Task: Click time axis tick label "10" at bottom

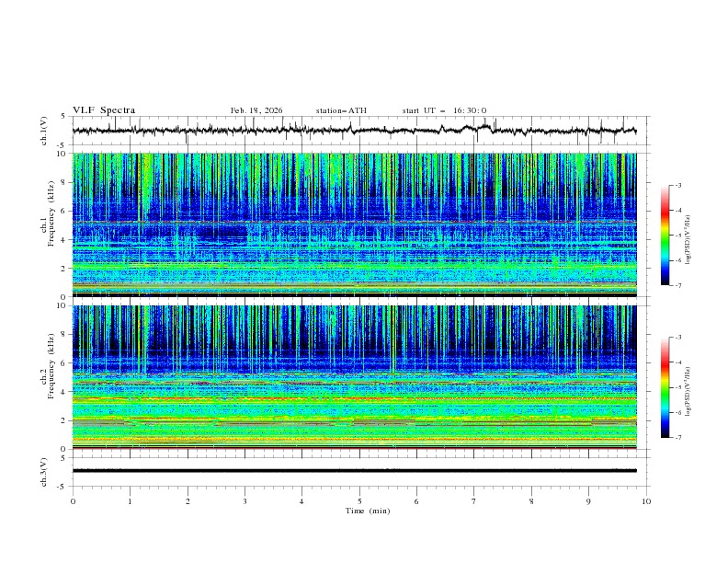Action: [x=646, y=501]
